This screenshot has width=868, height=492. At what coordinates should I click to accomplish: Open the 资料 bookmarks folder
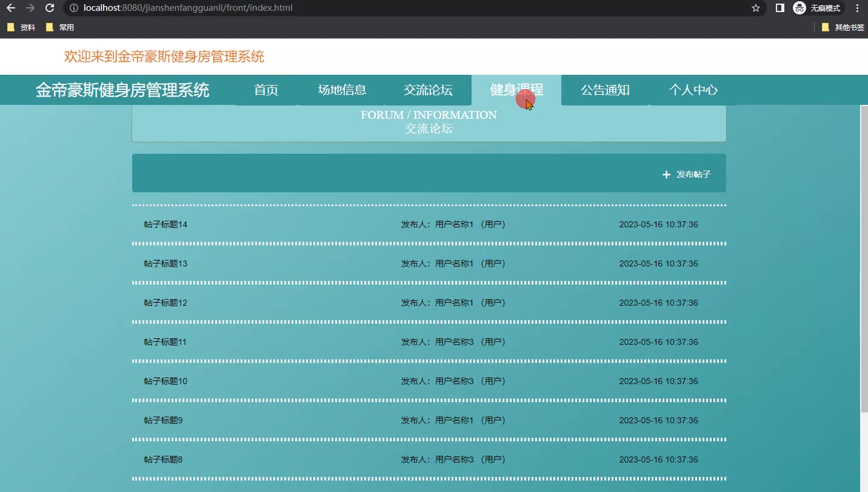tap(22, 27)
